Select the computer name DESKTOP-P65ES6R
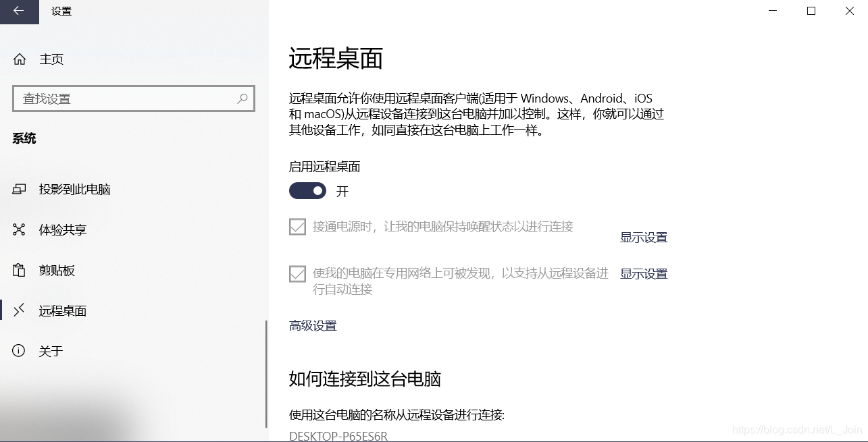868x442 pixels. [x=338, y=435]
